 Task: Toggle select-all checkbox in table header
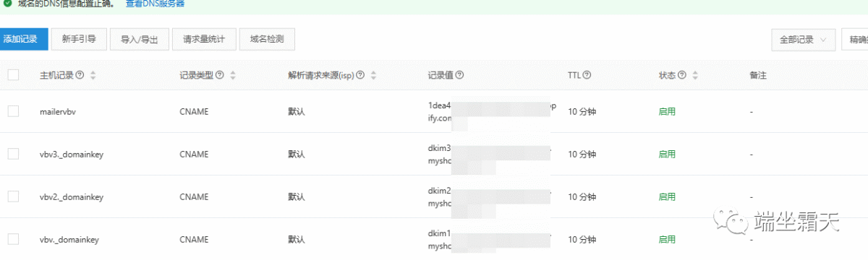tap(13, 74)
